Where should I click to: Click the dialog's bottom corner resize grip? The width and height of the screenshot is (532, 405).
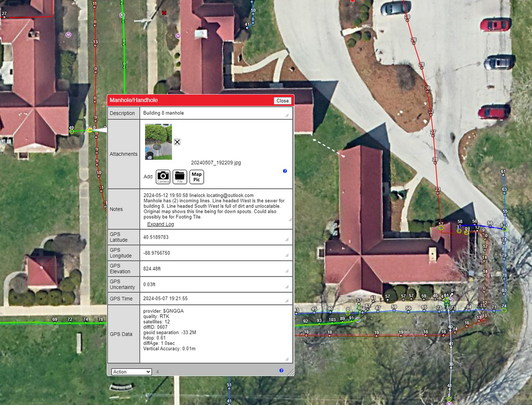[291, 373]
